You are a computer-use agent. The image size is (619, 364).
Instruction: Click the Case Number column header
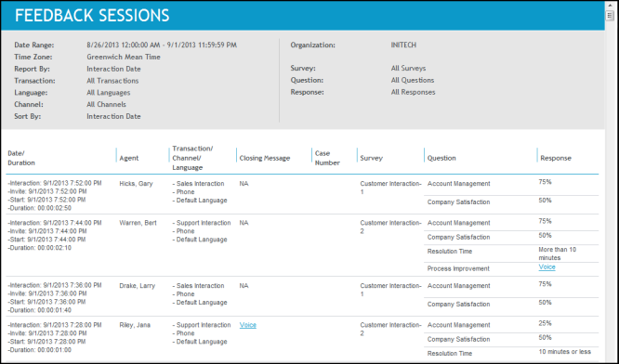[327, 158]
